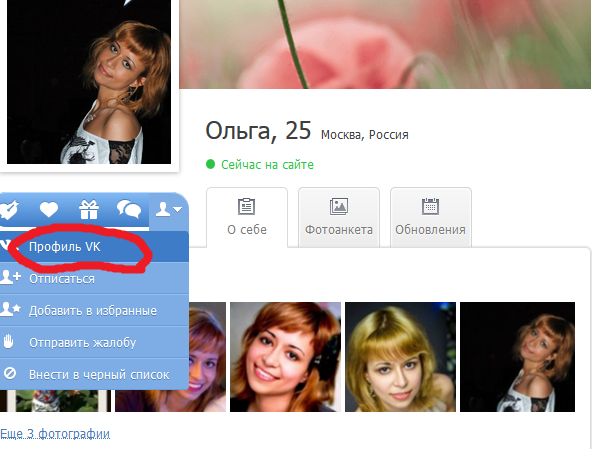Switch to the О себе tab
597x449 pixels.
247,217
